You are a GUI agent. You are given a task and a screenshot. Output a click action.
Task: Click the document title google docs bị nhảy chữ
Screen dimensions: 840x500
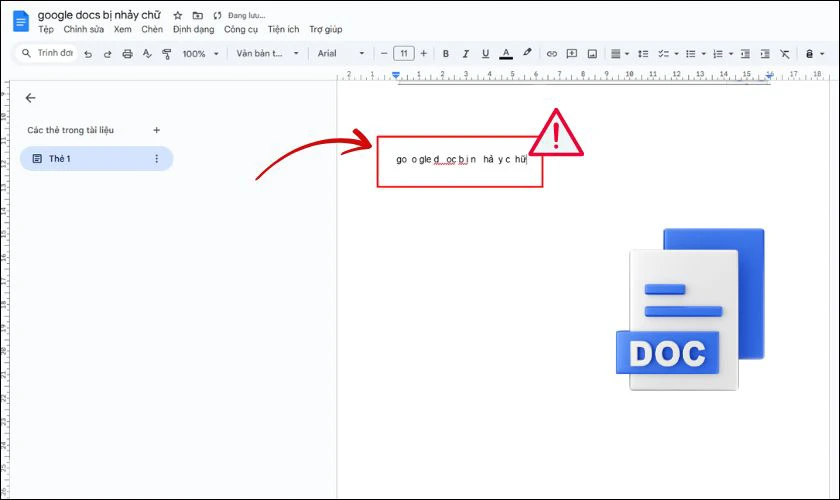[x=99, y=16]
